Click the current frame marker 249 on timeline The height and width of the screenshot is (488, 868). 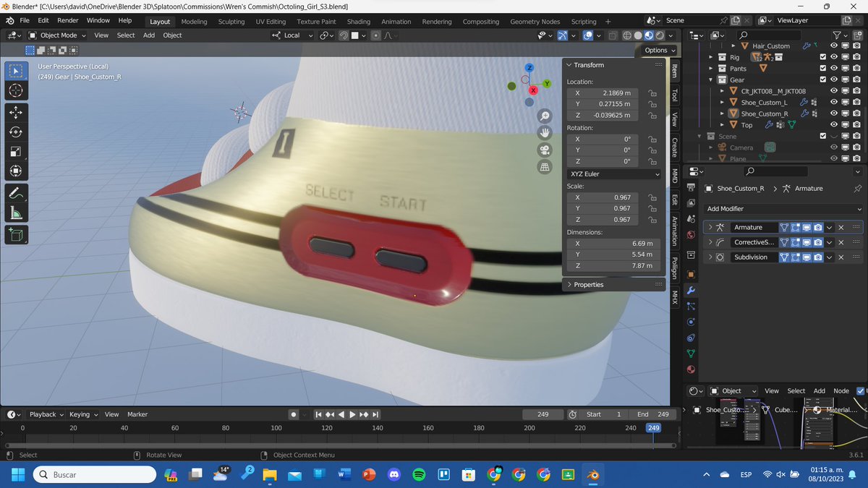click(653, 428)
